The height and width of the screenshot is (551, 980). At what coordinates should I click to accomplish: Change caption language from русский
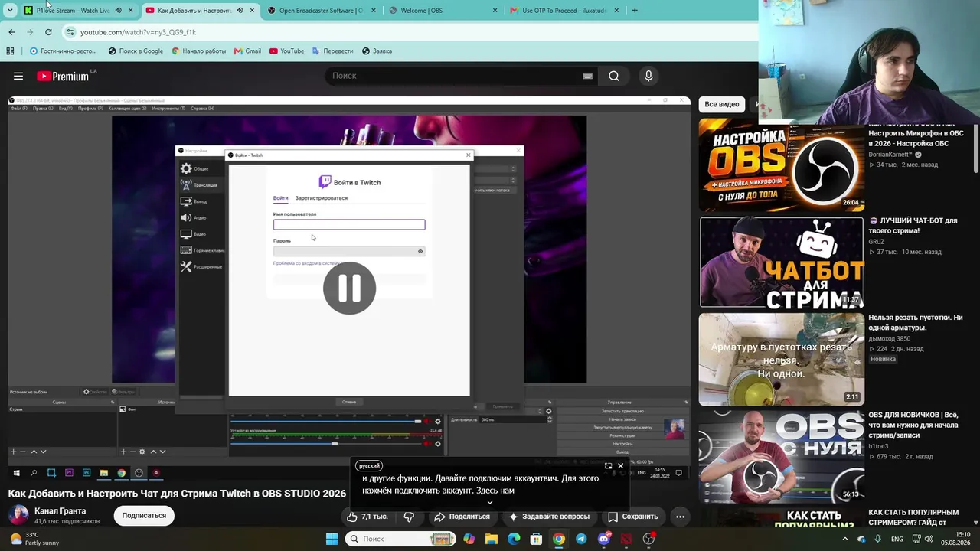tap(369, 466)
